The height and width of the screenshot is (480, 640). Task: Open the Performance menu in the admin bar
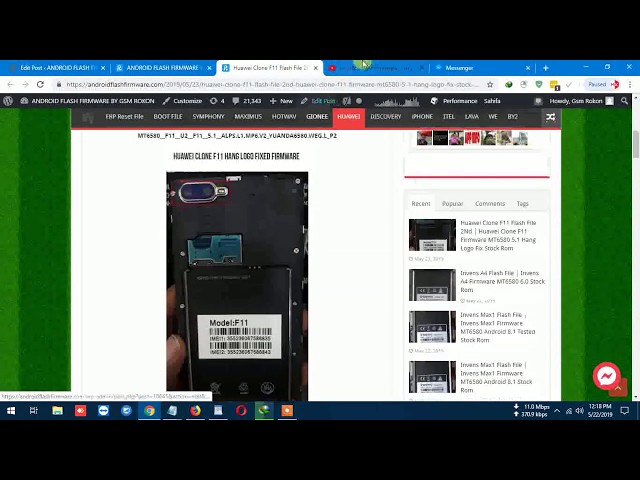pyautogui.click(x=453, y=101)
